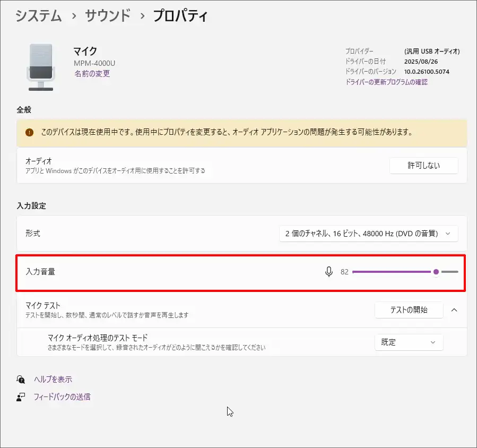The image size is (477, 448).
Task: Click the feedback icon beside フィードバックの送信
Action: point(21,397)
